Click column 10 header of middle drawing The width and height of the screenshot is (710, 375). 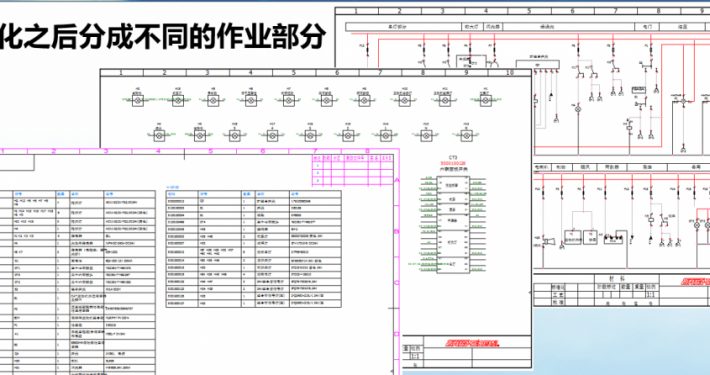(x=509, y=73)
